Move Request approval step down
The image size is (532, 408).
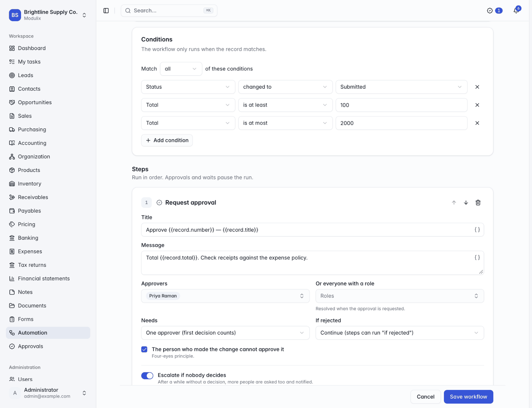[466, 203]
